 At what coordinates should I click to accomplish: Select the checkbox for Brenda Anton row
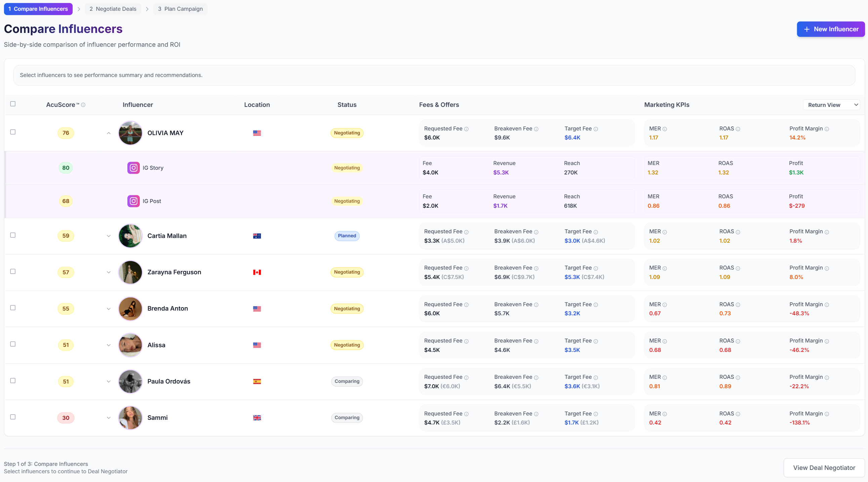[13, 308]
